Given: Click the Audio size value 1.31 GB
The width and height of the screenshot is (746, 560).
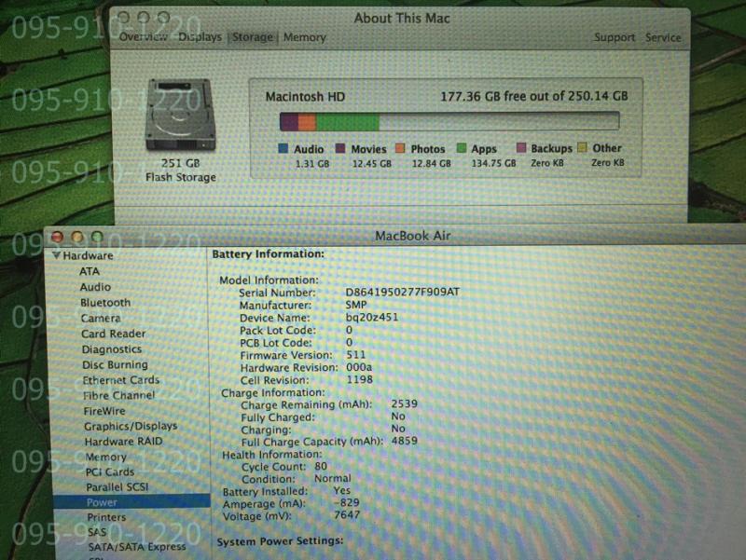Looking at the screenshot, I should [x=312, y=164].
